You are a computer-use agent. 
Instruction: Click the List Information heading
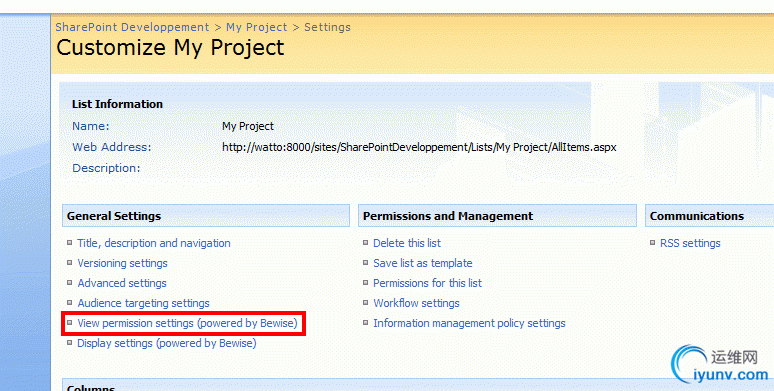117,104
